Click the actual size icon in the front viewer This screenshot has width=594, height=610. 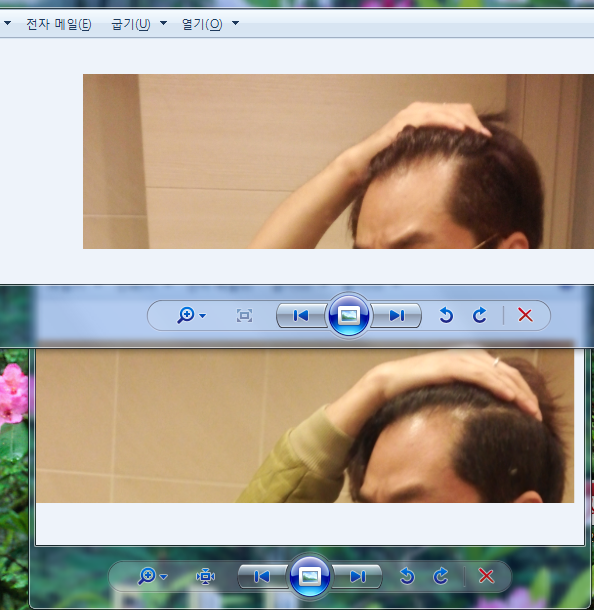click(244, 316)
